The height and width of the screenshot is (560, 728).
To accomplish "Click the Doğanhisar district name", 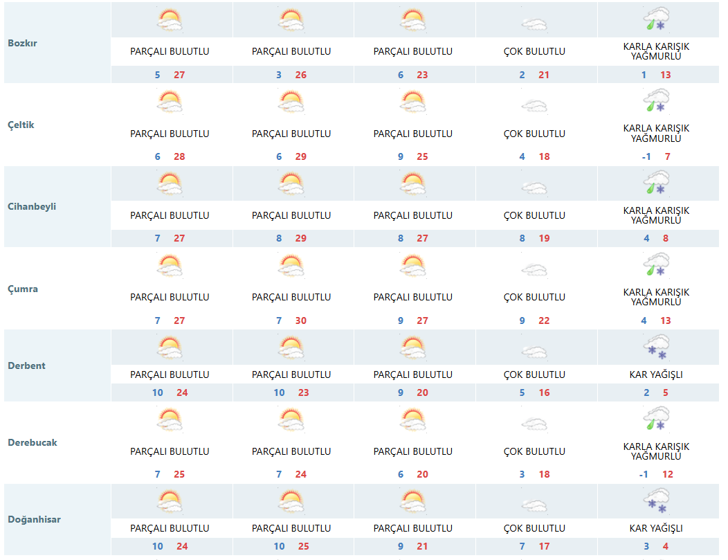I will pyautogui.click(x=35, y=519).
